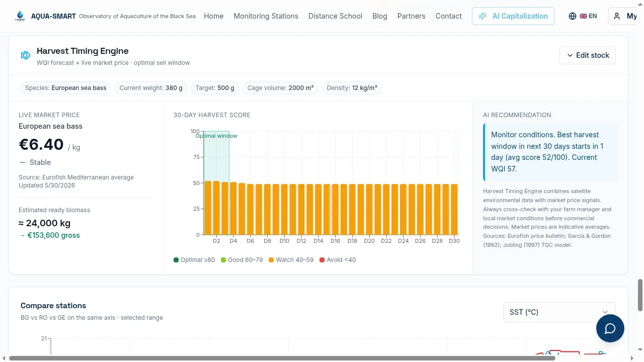The image size is (644, 362).
Task: Click the Source: Eurofish Mediterranean average text
Action: [76, 177]
